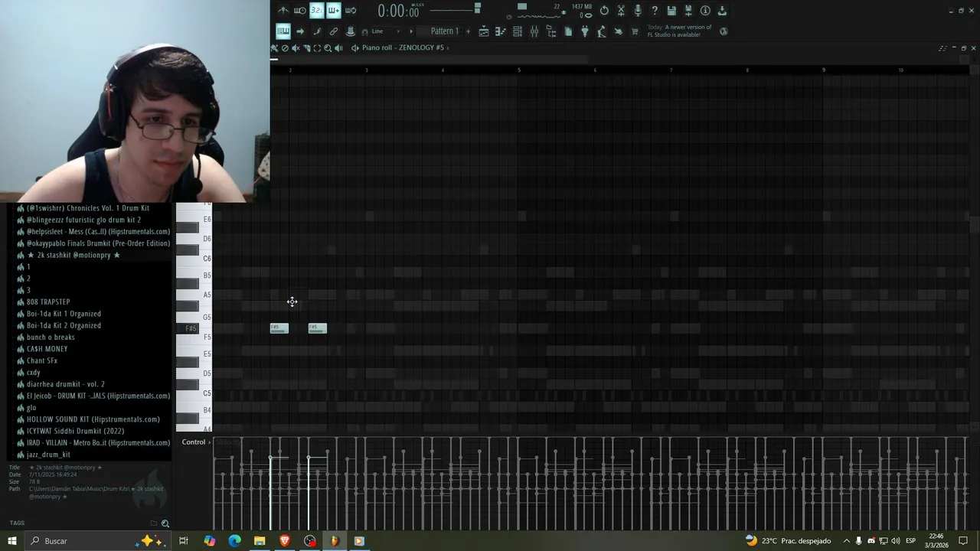This screenshot has width=980, height=551.
Task: Toggle speaker icon beside Piano roll title
Action: click(355, 47)
